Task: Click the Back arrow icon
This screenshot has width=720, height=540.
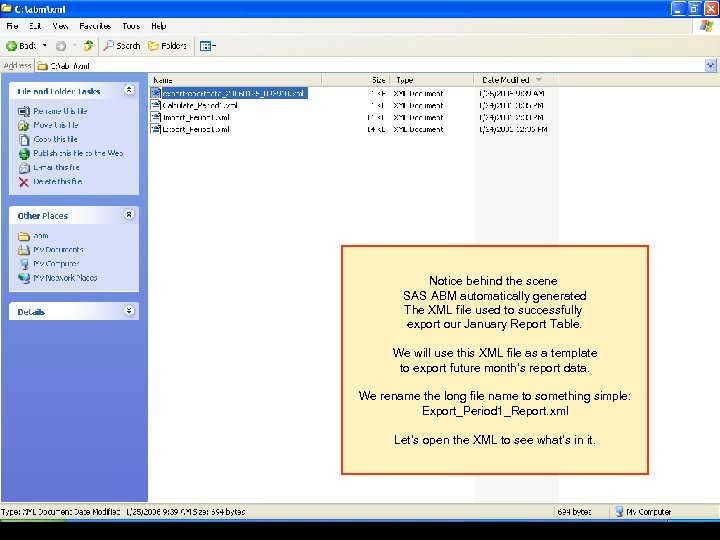Action: tap(11, 46)
